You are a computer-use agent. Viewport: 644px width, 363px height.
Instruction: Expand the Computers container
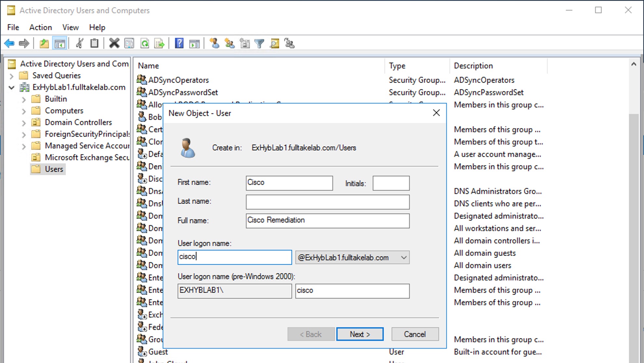pos(24,111)
